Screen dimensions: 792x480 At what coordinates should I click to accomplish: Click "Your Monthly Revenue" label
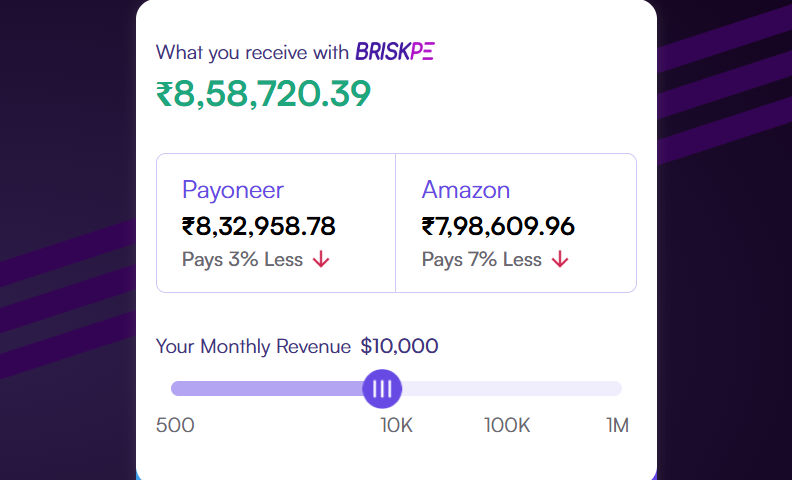(x=253, y=347)
